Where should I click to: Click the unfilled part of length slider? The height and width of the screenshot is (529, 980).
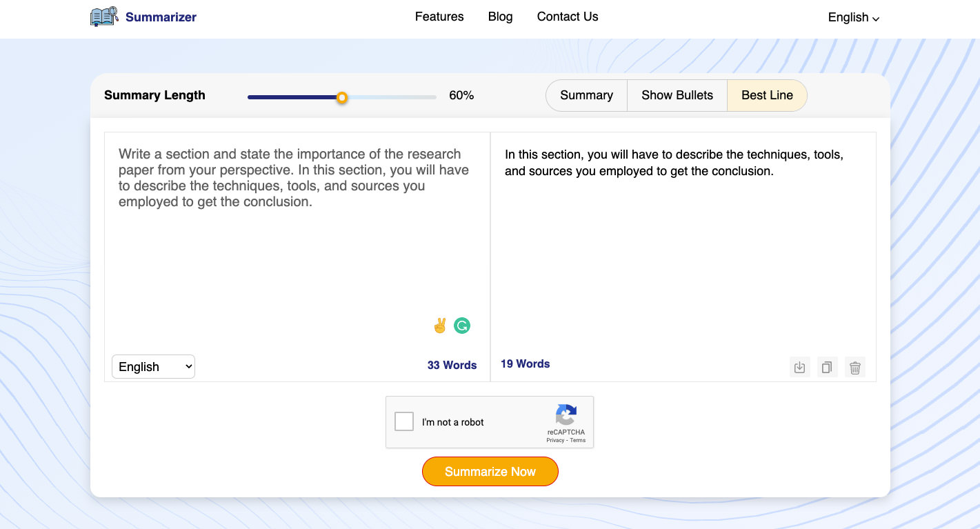(392, 97)
